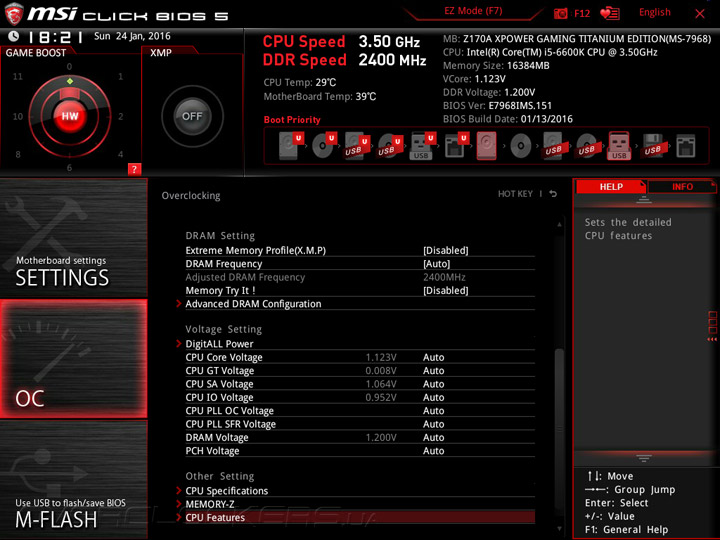Viewport: 720px width, 540px height.
Task: Click the XMP panel label
Action: [161, 53]
